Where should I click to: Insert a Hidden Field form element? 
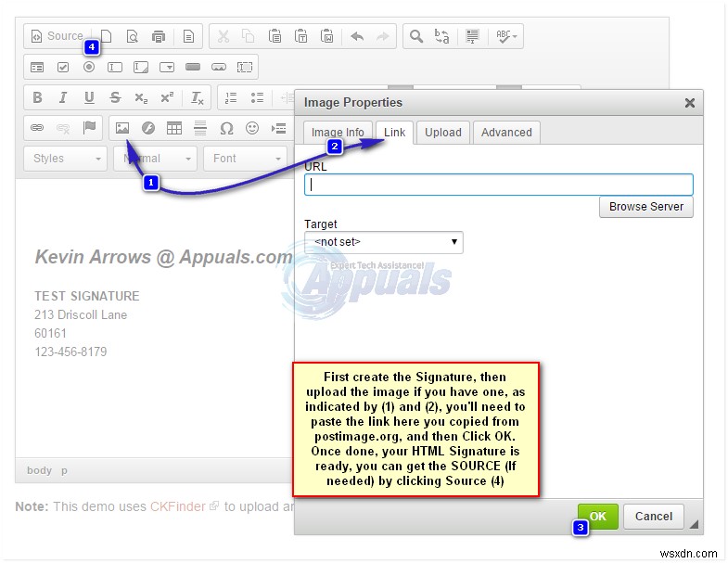tap(245, 68)
